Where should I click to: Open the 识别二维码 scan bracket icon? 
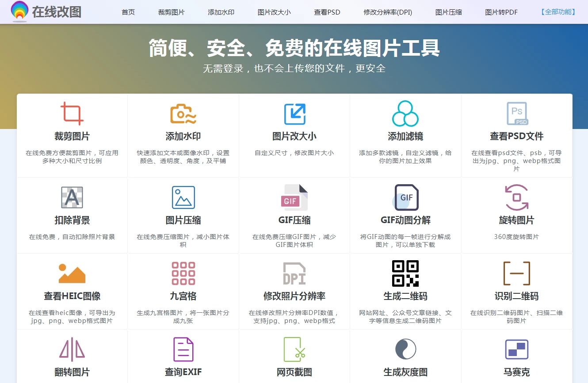tap(516, 273)
